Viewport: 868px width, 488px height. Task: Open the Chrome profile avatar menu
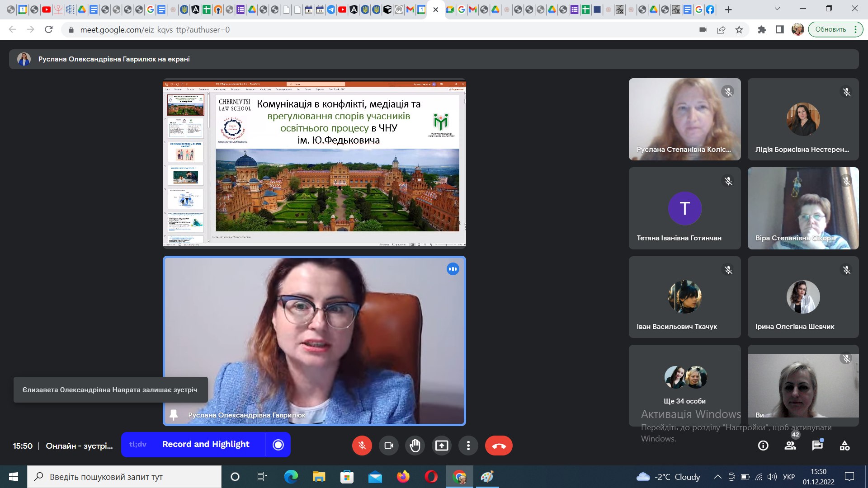coord(798,29)
